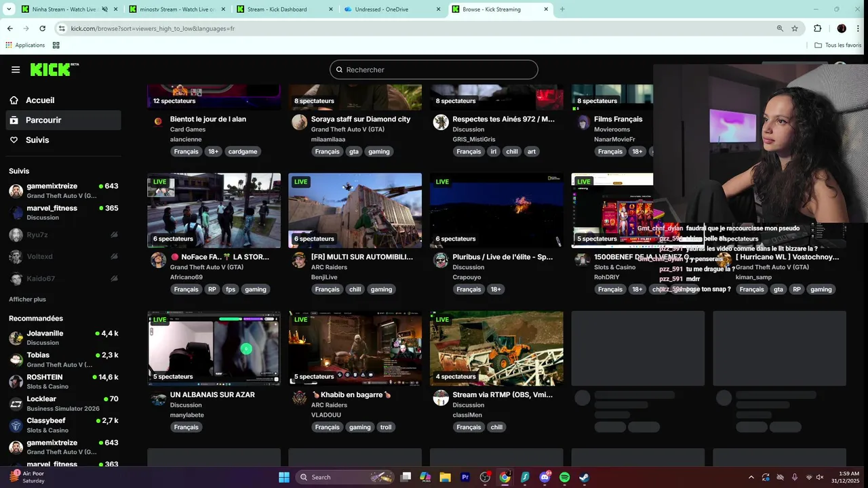Click the heart icon next to Suivis
Screen dimensions: 868x488
tap(14, 140)
